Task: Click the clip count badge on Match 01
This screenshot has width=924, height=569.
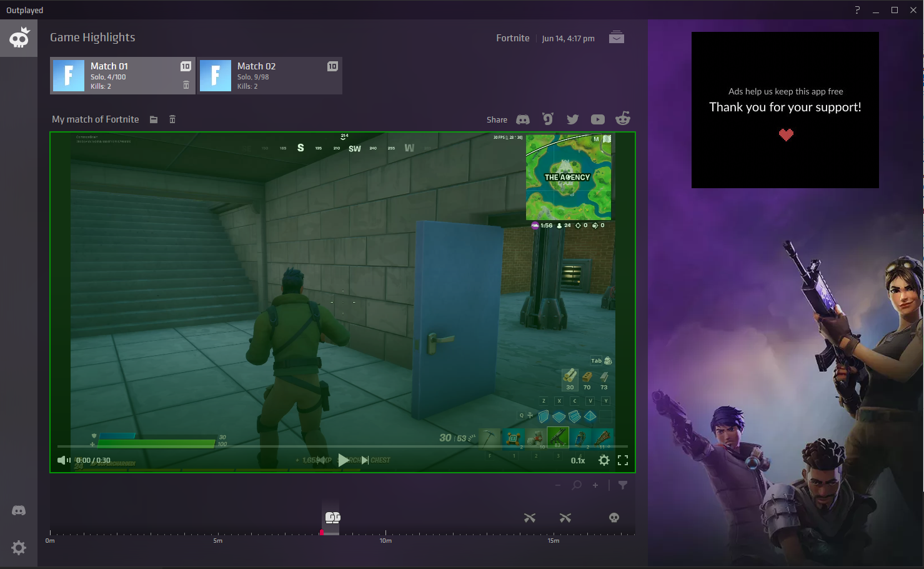Action: [186, 66]
